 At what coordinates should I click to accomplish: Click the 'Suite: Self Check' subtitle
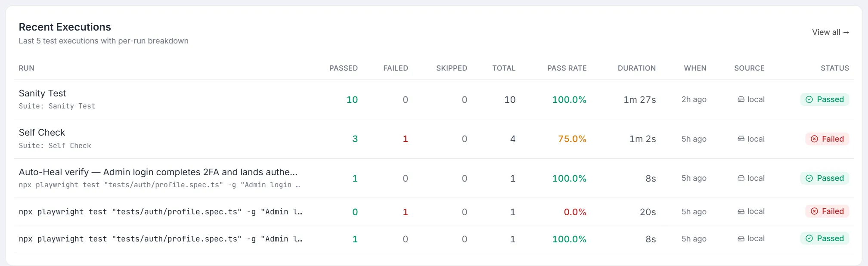(55, 146)
